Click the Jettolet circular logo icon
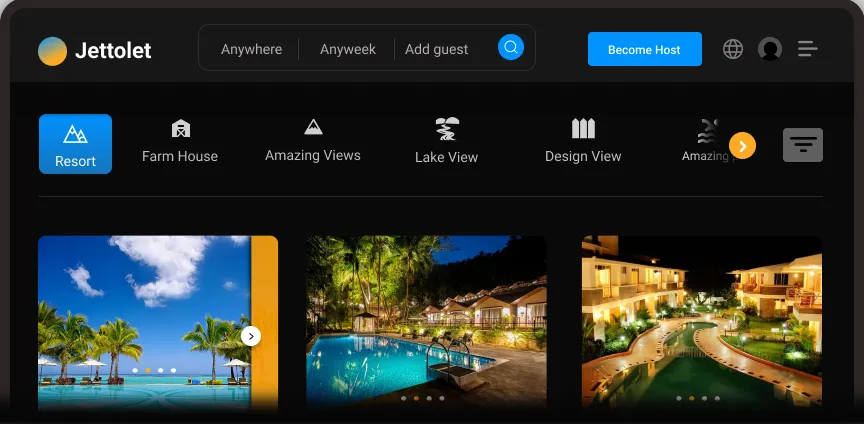864x424 pixels. [x=52, y=51]
